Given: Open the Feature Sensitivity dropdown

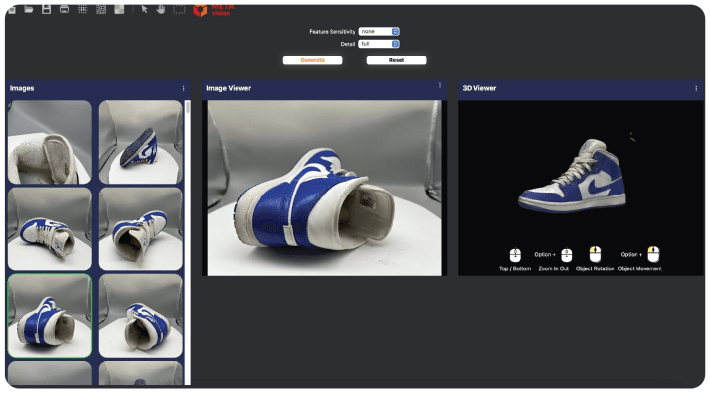Looking at the screenshot, I should 379,31.
